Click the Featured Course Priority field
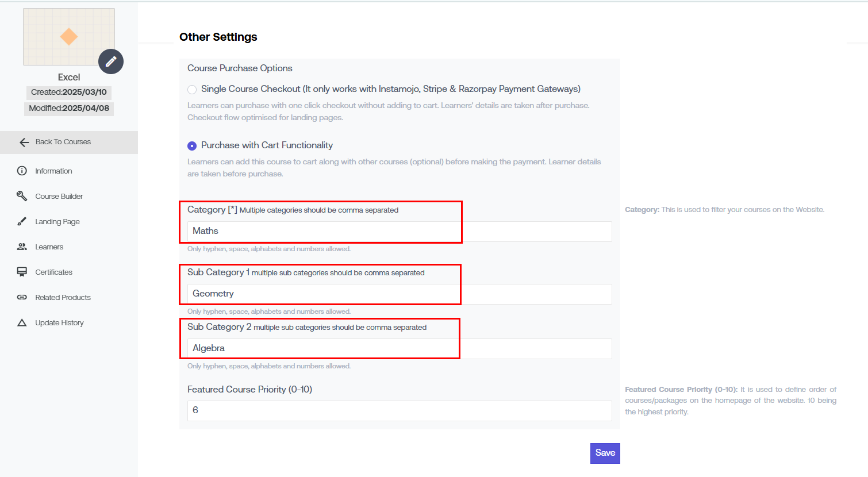This screenshot has height=477, width=868. point(399,410)
